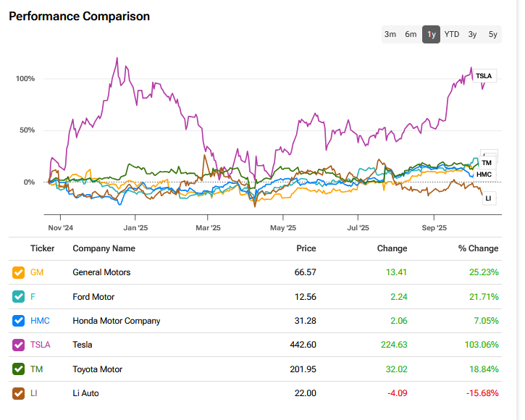Sort table by Price column header
The height and width of the screenshot is (420, 525).
coord(306,248)
